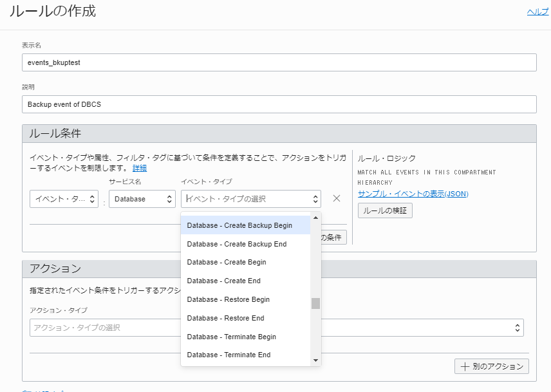
Task: Select Database - Create End option
Action: [x=246, y=281]
